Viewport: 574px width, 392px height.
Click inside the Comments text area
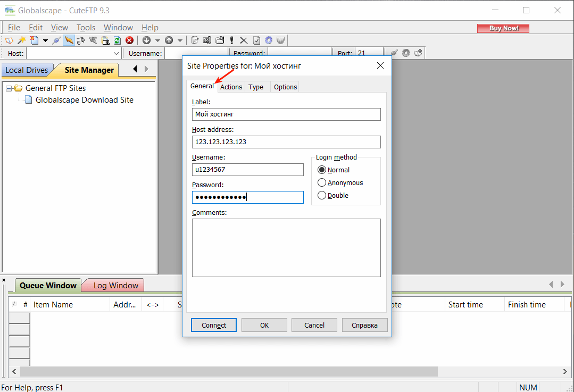[x=286, y=248]
